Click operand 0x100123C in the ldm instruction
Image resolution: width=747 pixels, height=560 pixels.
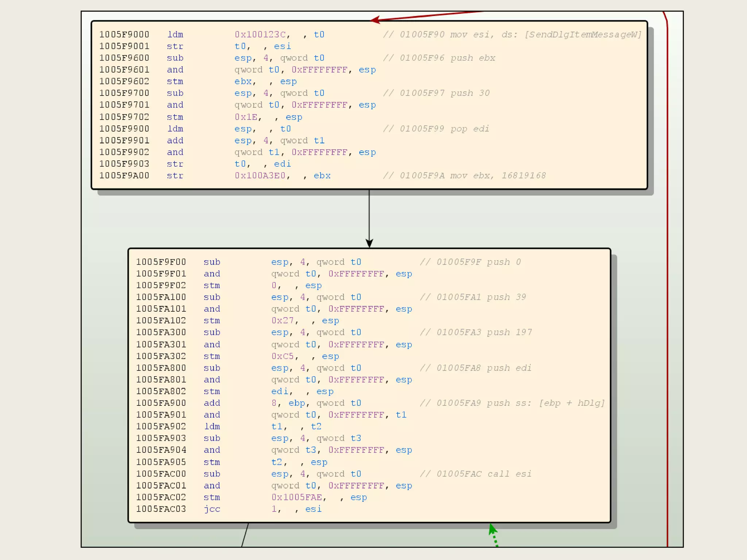click(x=260, y=35)
